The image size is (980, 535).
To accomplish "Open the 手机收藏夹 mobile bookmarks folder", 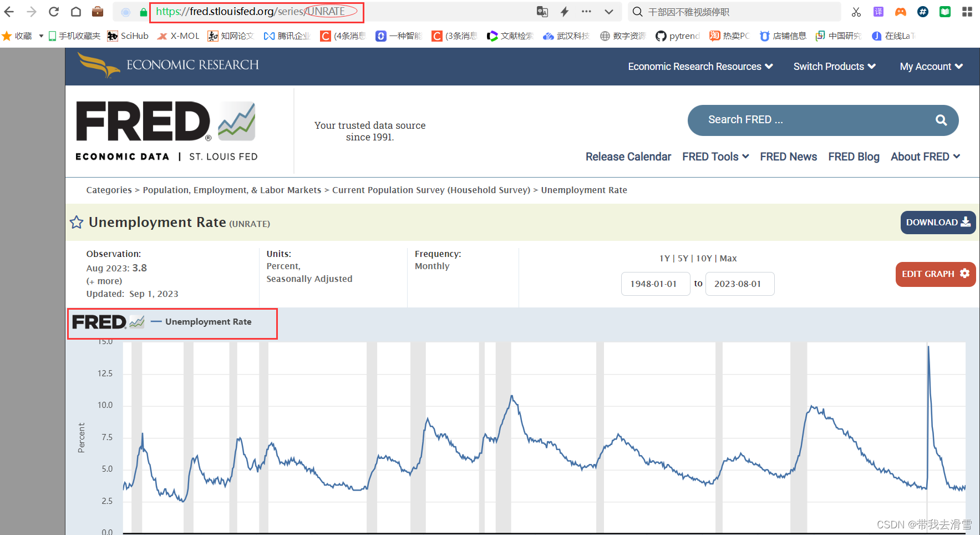I will [74, 36].
